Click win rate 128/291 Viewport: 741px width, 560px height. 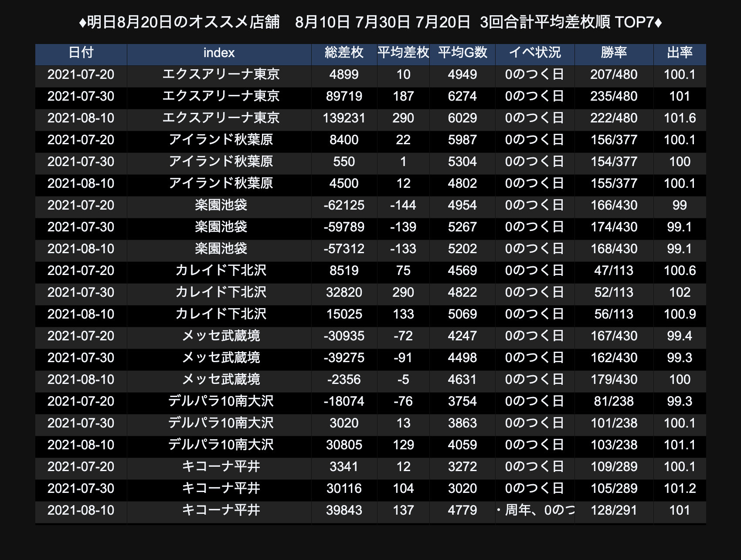point(614,510)
